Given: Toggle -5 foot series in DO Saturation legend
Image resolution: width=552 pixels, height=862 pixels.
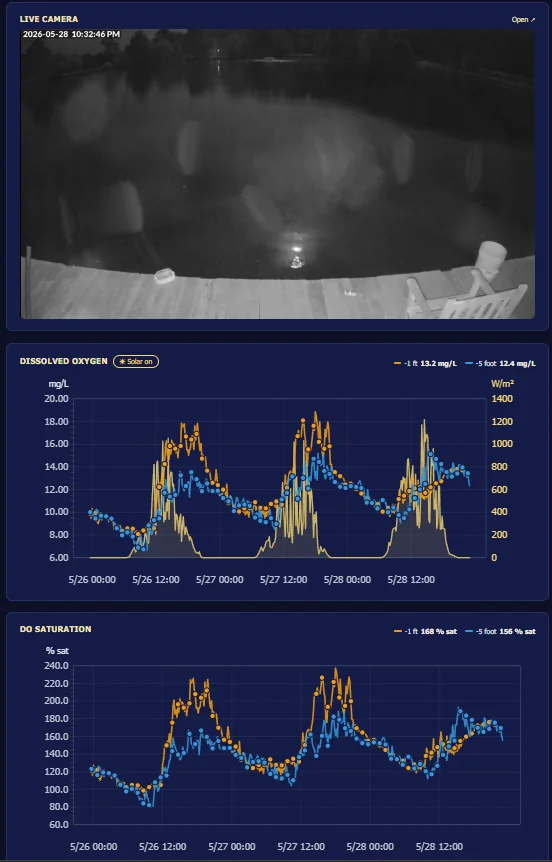Looking at the screenshot, I should click(500, 631).
